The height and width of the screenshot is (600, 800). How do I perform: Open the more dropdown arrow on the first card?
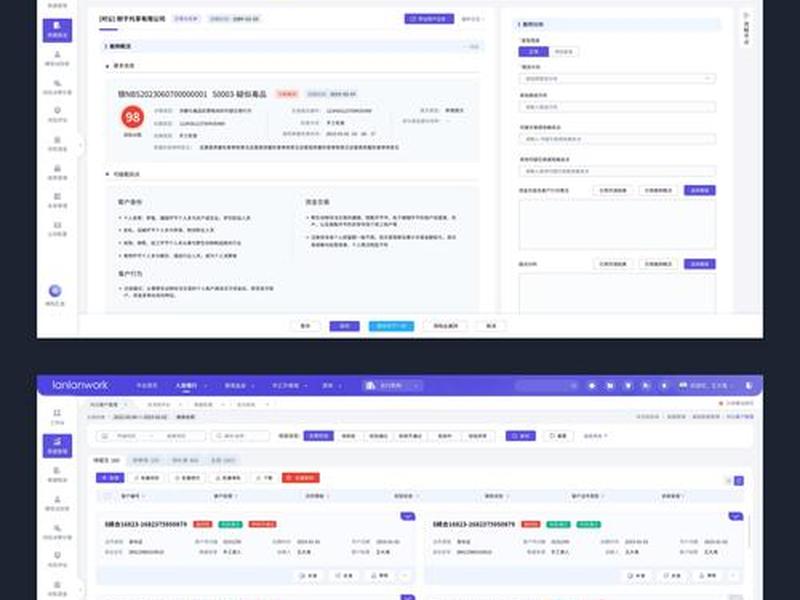pos(405,576)
